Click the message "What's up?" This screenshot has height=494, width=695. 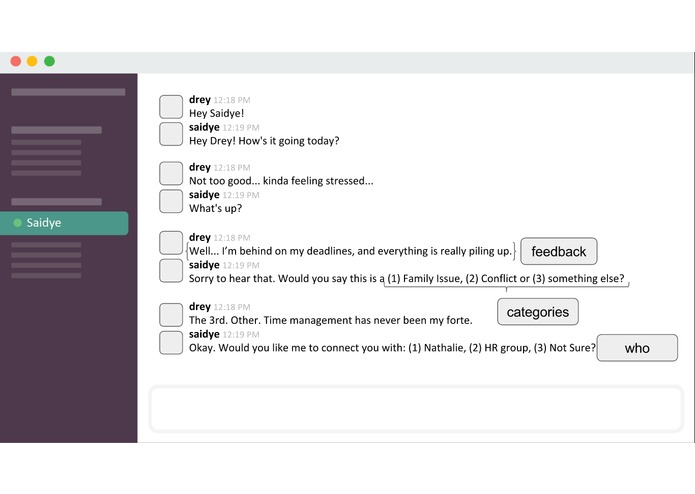[x=215, y=208]
